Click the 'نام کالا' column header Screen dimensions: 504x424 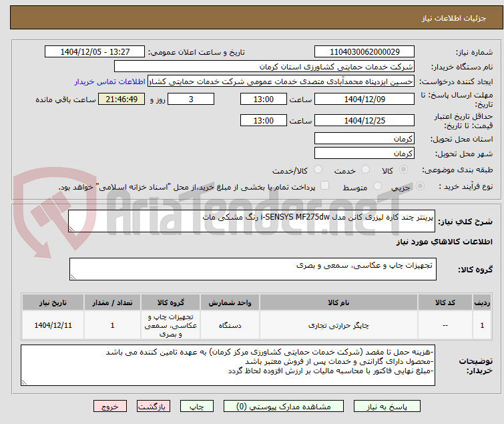pyautogui.click(x=339, y=302)
